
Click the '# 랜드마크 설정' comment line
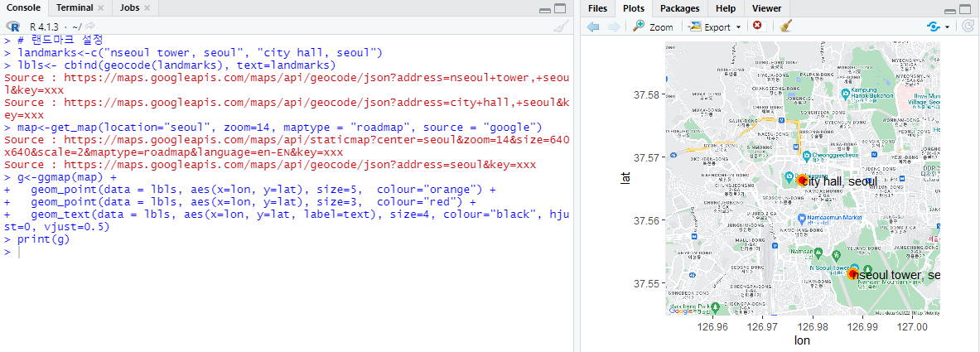60,41
